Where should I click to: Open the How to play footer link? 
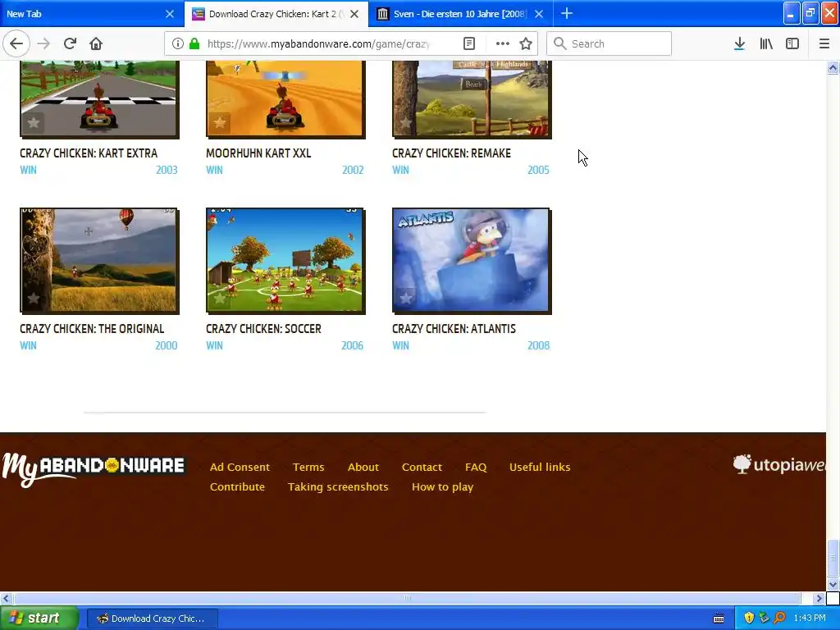tap(442, 487)
